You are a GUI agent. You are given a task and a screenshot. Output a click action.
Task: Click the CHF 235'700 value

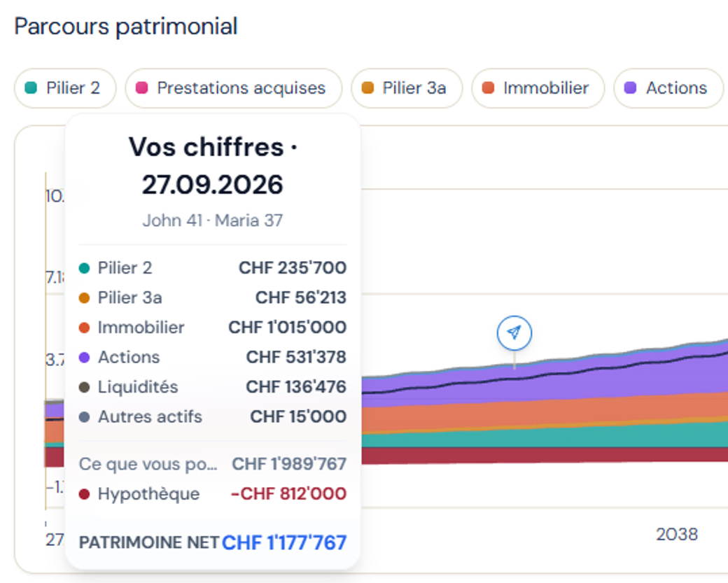[x=293, y=268]
